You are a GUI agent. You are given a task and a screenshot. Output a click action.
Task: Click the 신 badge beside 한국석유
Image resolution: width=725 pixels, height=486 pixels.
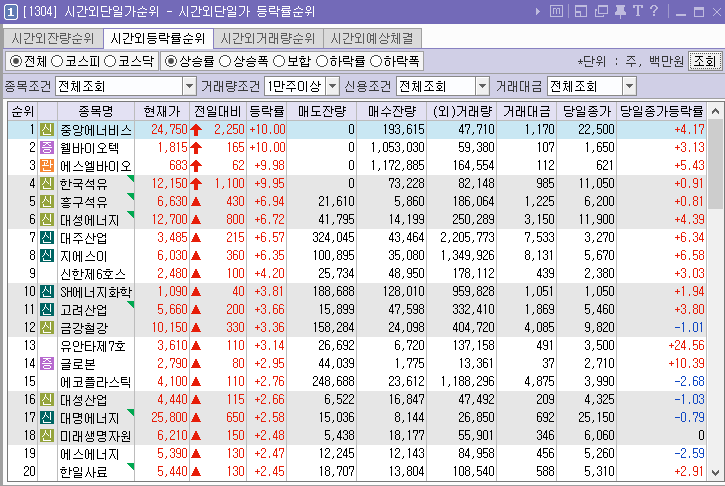click(x=47, y=184)
